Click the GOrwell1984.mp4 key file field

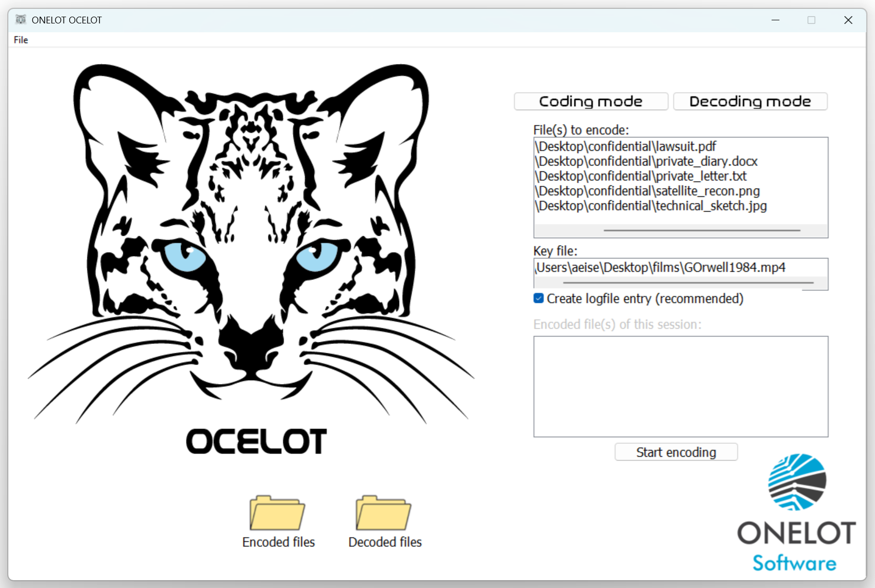click(x=659, y=267)
